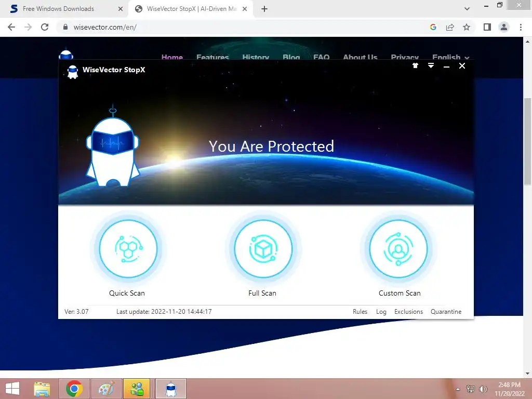Image resolution: width=532 pixels, height=399 pixels.
Task: Reload the wisevector.com page
Action: pyautogui.click(x=45, y=27)
